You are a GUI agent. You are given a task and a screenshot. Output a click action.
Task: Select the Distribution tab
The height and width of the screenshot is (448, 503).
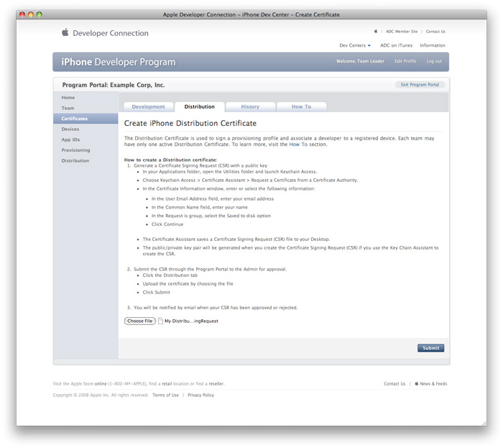coord(200,107)
